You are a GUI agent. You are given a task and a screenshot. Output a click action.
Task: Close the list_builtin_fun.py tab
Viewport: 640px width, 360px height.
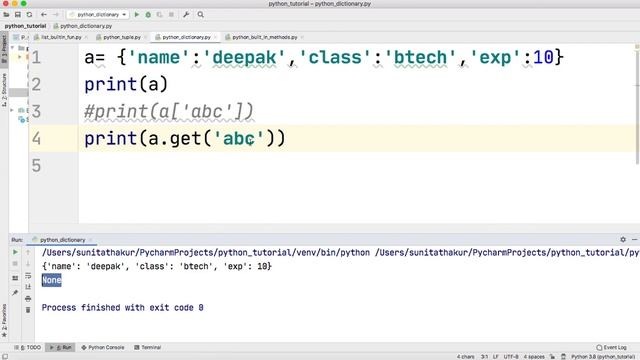click(x=86, y=37)
